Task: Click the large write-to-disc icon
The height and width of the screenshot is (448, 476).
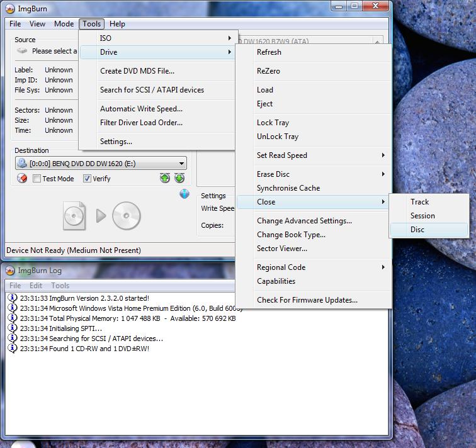Action: pos(127,216)
